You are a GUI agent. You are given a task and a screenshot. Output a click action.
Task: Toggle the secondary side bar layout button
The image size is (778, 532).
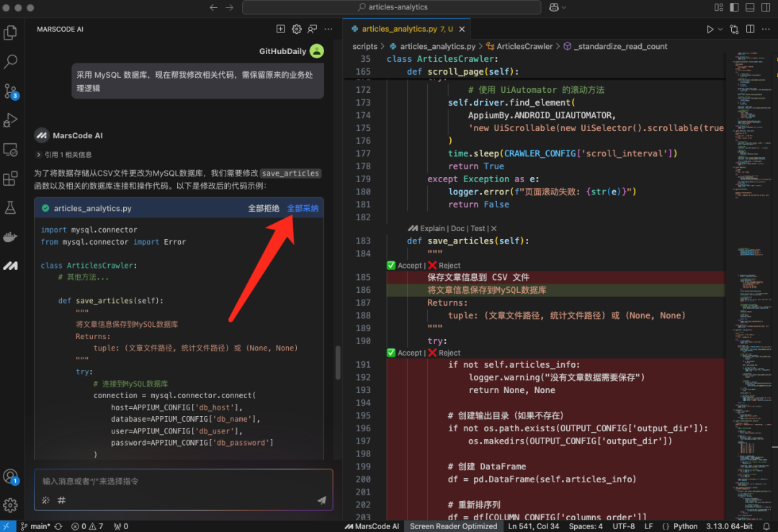766,7
